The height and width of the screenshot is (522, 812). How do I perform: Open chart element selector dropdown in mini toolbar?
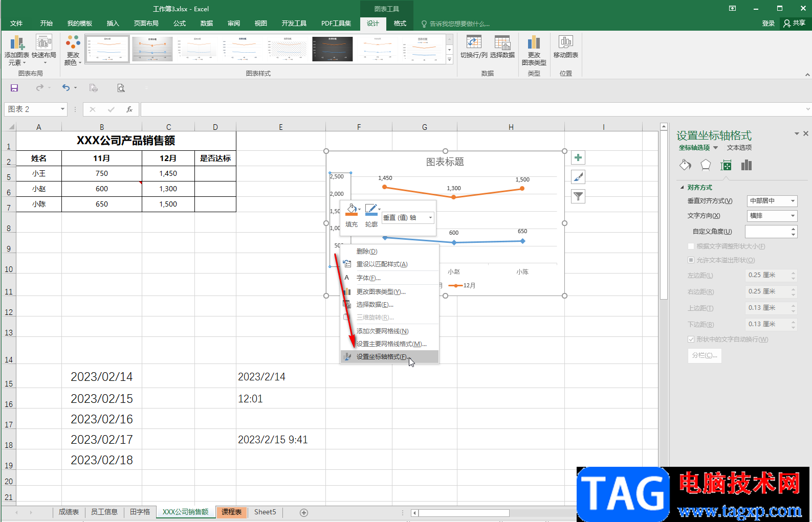[x=408, y=218]
